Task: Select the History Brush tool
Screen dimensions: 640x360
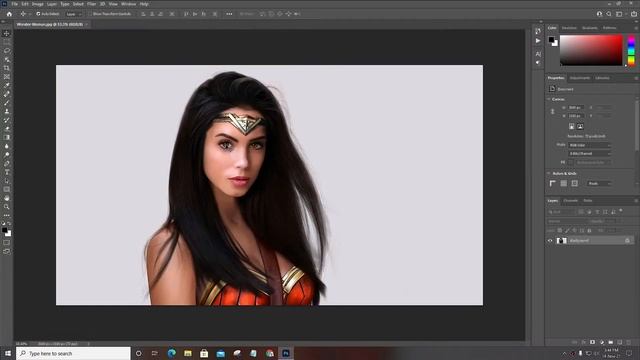Action: click(7, 120)
